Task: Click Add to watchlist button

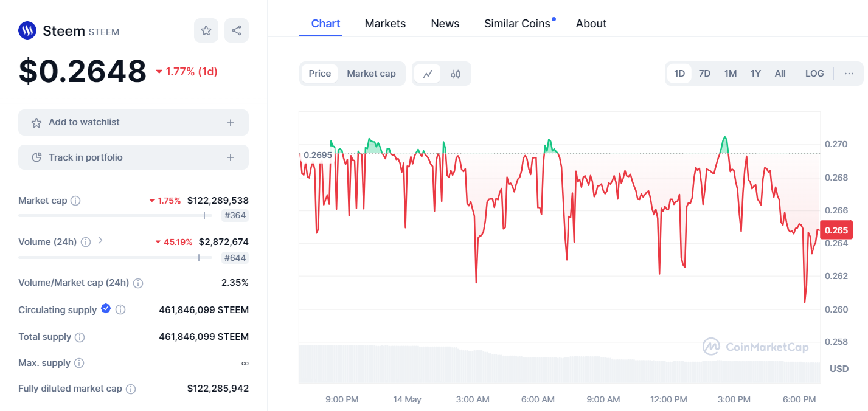Action: click(133, 122)
